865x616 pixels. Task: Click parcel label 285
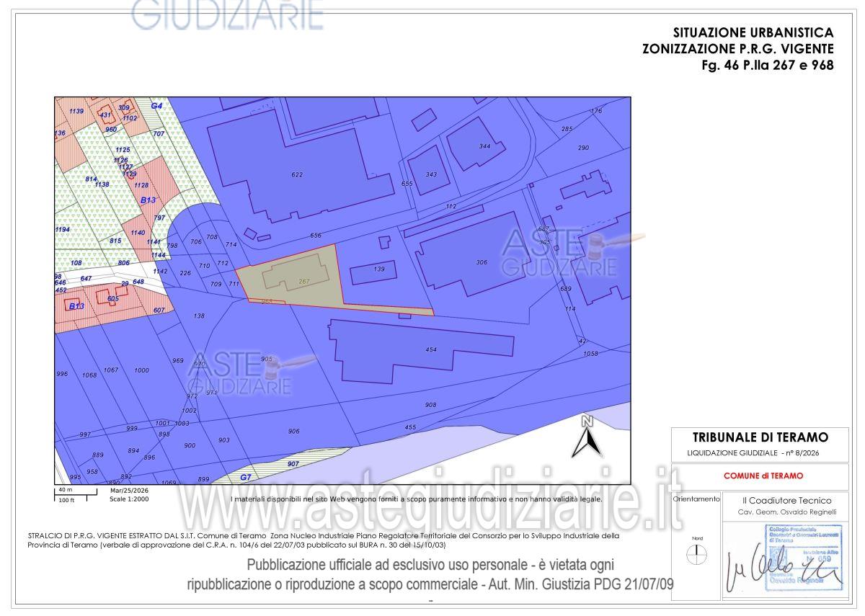[567, 128]
